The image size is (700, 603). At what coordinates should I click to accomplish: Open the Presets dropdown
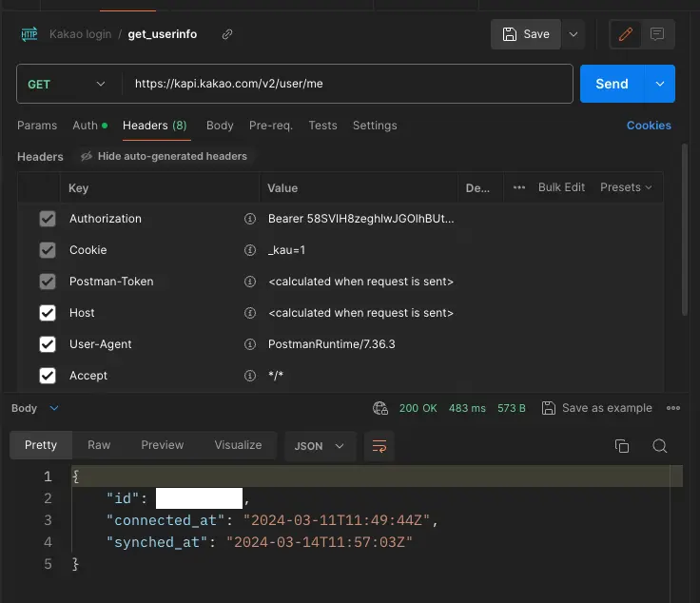(x=626, y=187)
